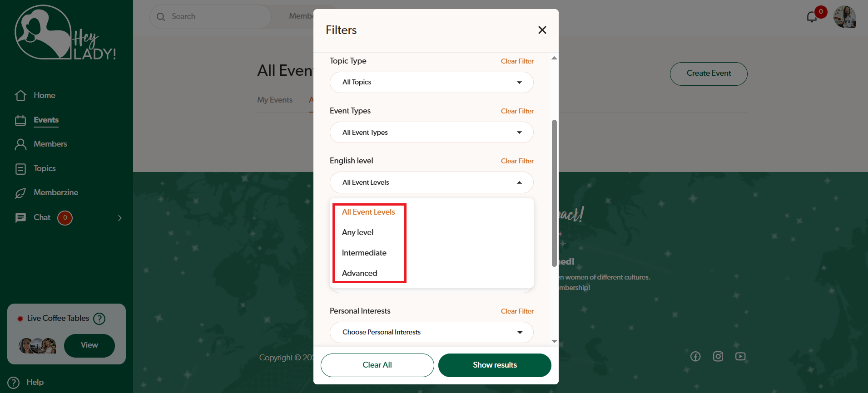Clear Filter for English level
The width and height of the screenshot is (868, 393).
pyautogui.click(x=517, y=161)
